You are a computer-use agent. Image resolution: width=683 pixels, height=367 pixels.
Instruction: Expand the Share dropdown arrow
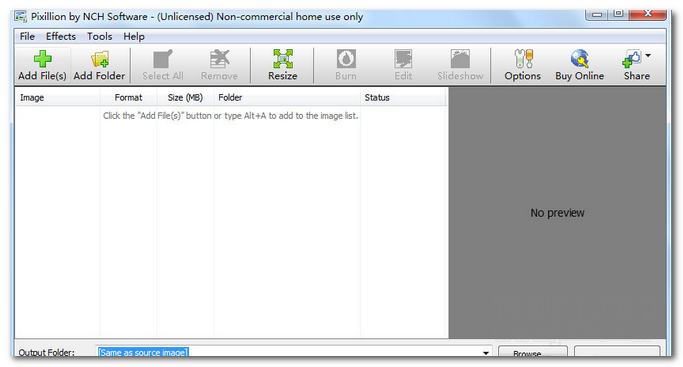coord(648,56)
